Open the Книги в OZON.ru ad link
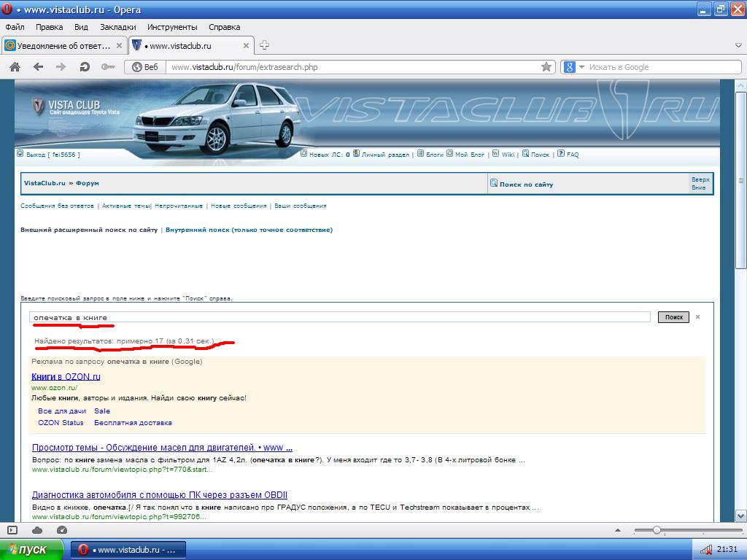The image size is (747, 560). 66,377
